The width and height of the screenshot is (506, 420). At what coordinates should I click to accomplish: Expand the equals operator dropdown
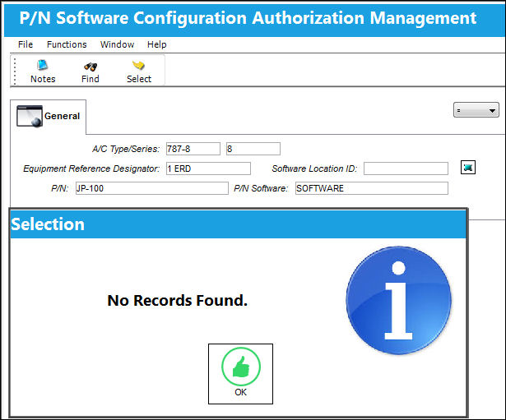(476, 110)
